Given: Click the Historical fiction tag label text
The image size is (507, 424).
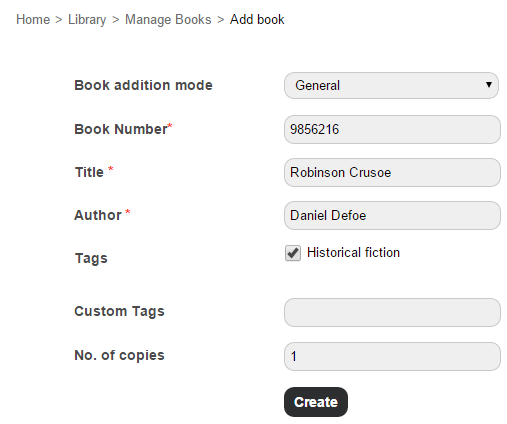Looking at the screenshot, I should 353,252.
